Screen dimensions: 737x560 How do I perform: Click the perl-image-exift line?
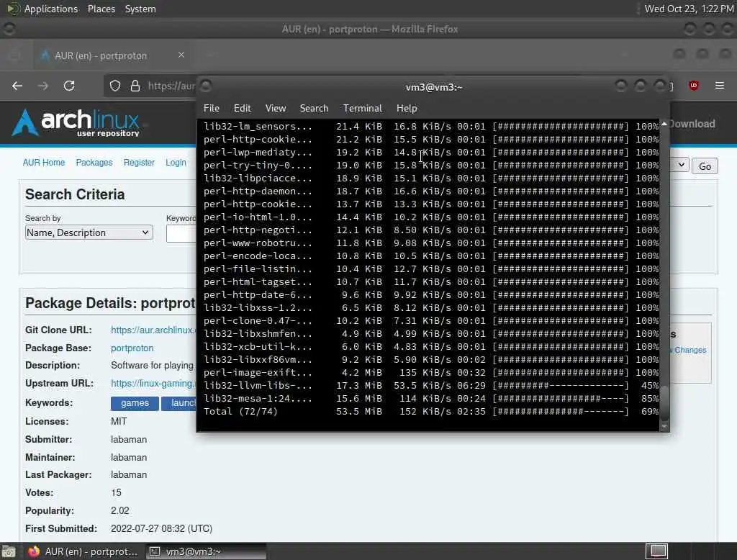coord(430,372)
